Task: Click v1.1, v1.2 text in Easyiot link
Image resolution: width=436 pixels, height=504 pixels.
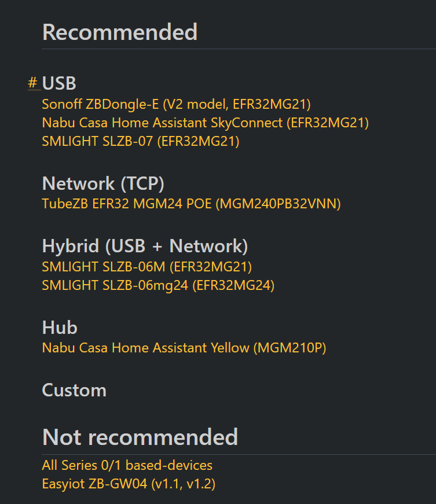Action: point(184,484)
